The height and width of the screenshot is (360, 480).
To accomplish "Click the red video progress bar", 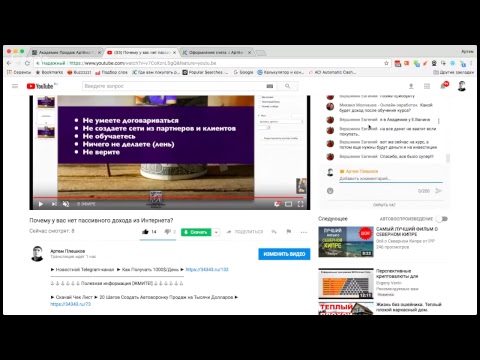I will 170,197.
